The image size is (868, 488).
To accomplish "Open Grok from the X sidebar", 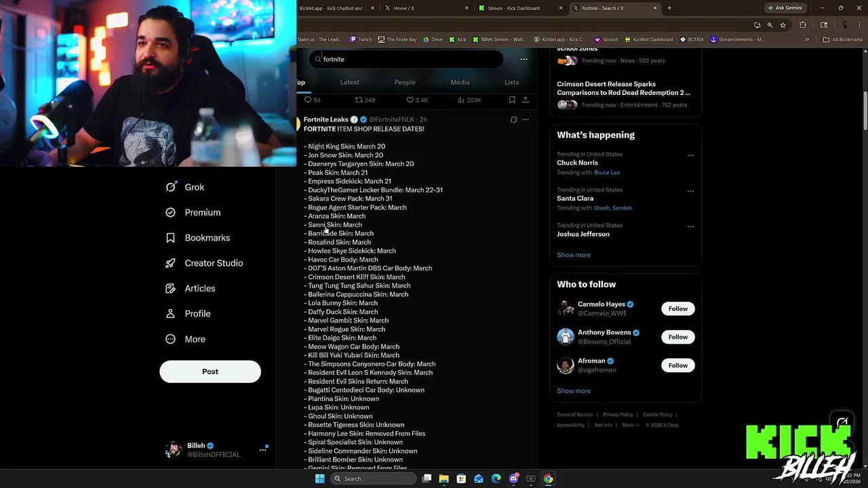I will pos(185,187).
